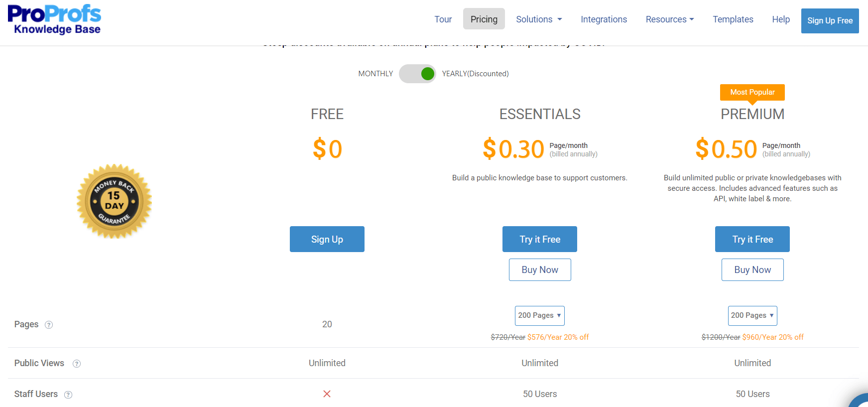Click the 15 Day Money Back badge
This screenshot has width=868, height=407.
114,201
